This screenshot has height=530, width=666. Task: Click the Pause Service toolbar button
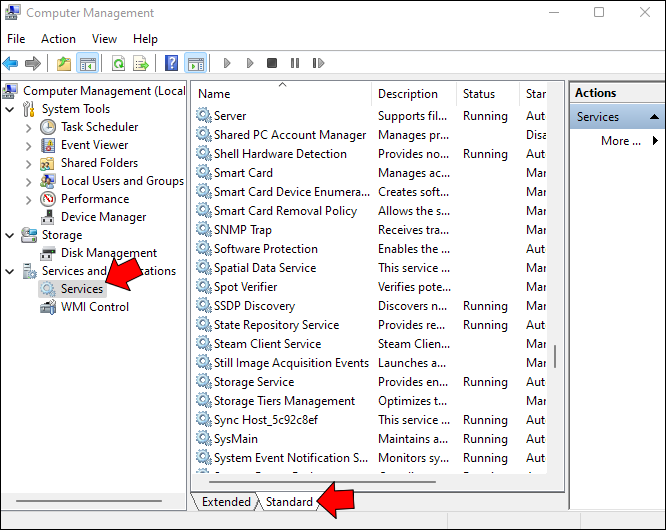[295, 63]
